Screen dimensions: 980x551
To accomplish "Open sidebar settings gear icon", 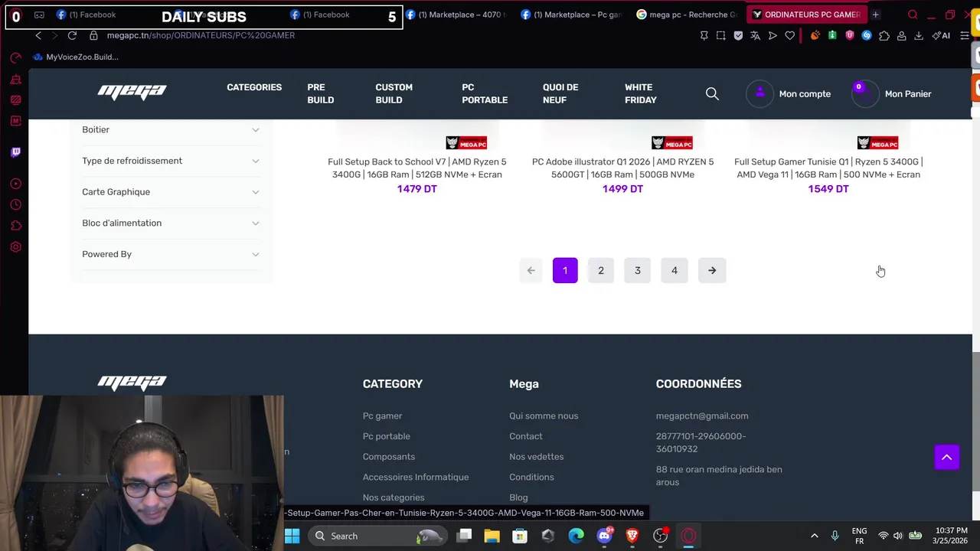I will pos(15,247).
